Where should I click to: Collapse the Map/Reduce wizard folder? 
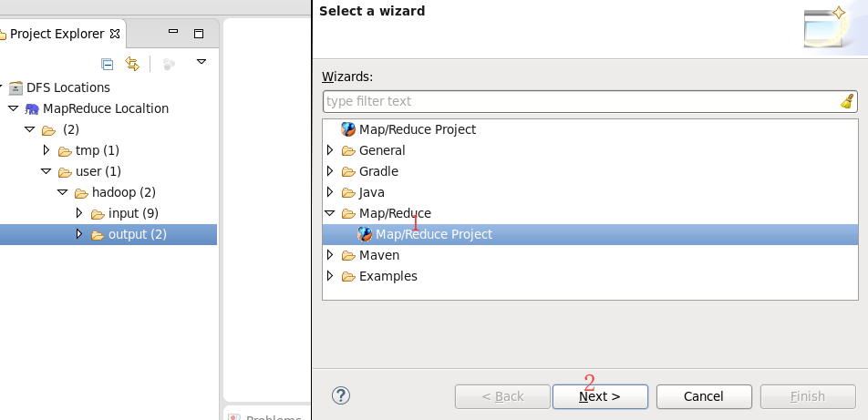pyautogui.click(x=330, y=213)
